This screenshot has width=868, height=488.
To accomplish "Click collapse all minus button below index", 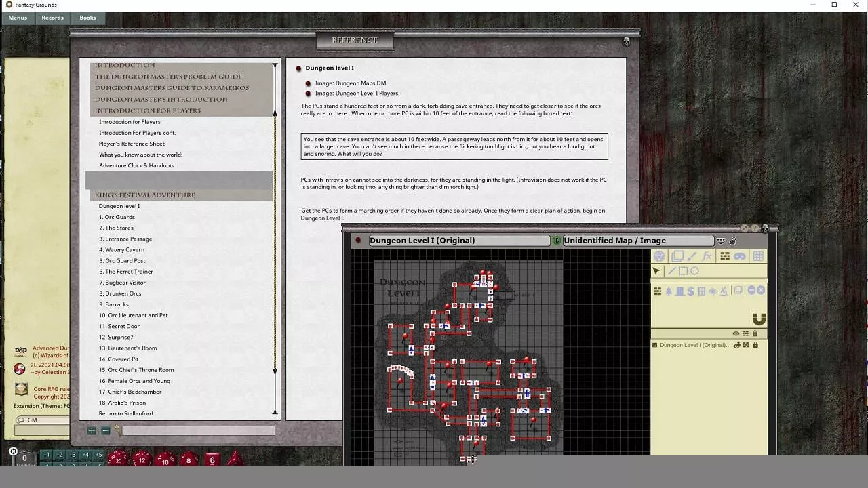I will coord(106,430).
